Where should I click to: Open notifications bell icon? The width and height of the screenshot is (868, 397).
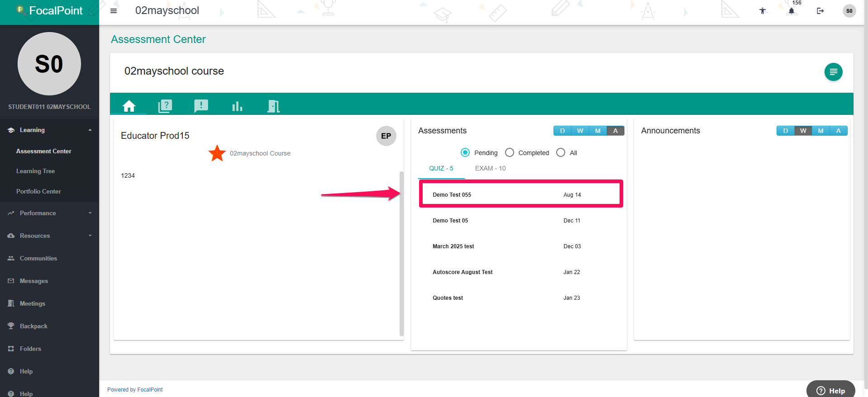[792, 11]
